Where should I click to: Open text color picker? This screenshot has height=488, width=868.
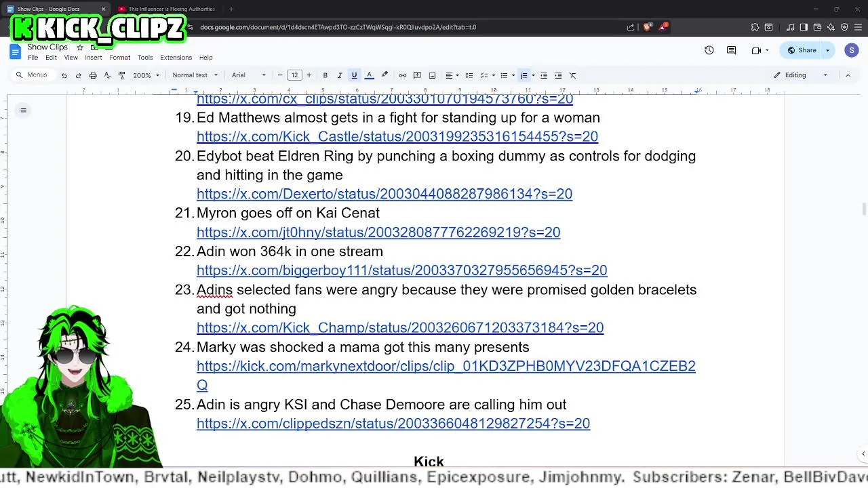click(370, 75)
